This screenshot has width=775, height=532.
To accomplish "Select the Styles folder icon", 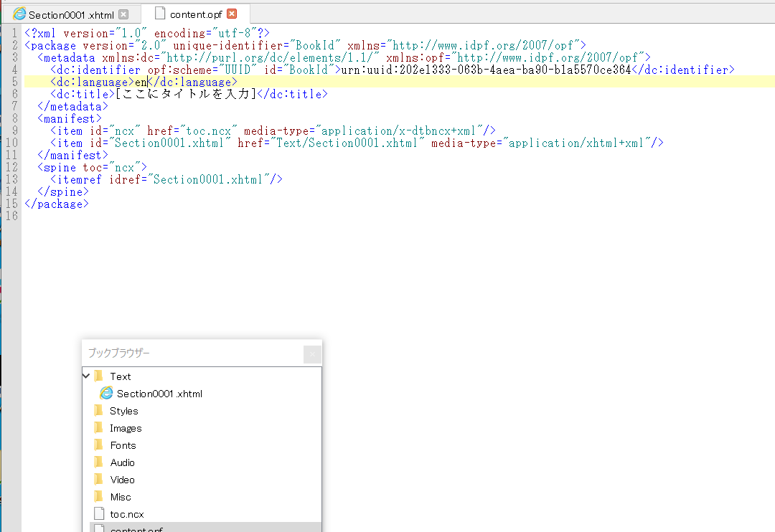I will [x=99, y=411].
